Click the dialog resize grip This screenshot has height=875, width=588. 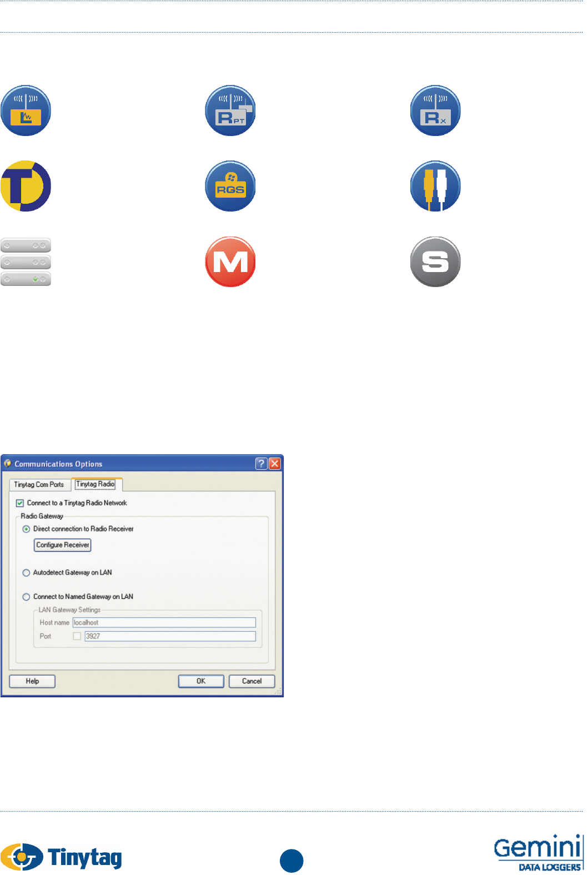point(279,692)
